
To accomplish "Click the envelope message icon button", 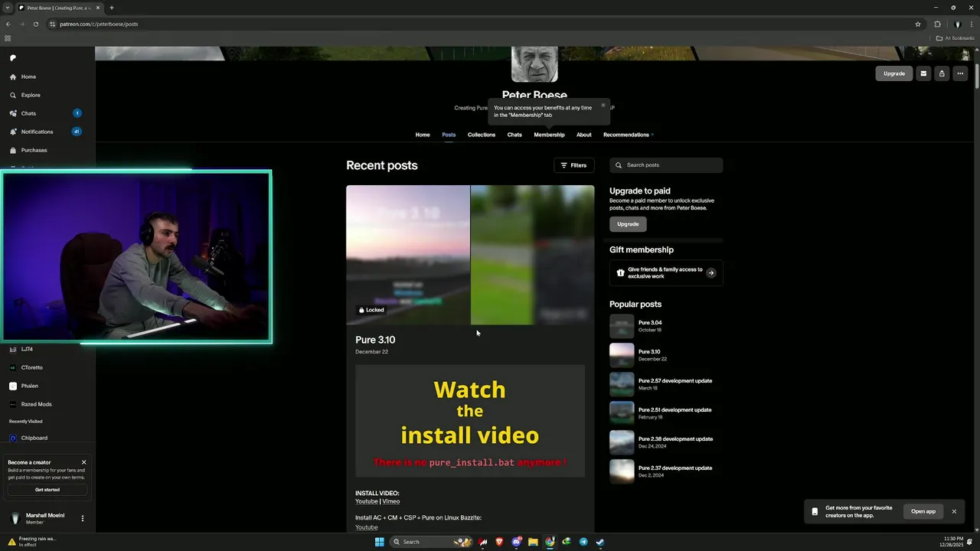I will pos(923,73).
